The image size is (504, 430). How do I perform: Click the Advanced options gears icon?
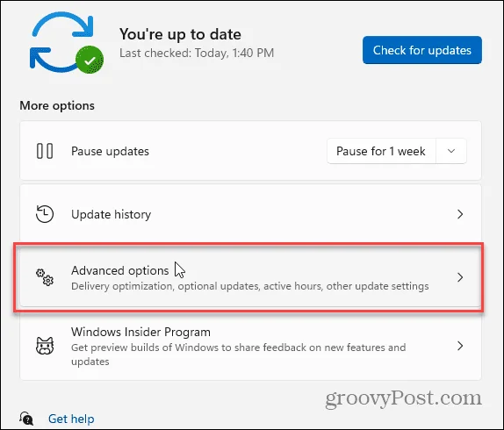tap(45, 277)
